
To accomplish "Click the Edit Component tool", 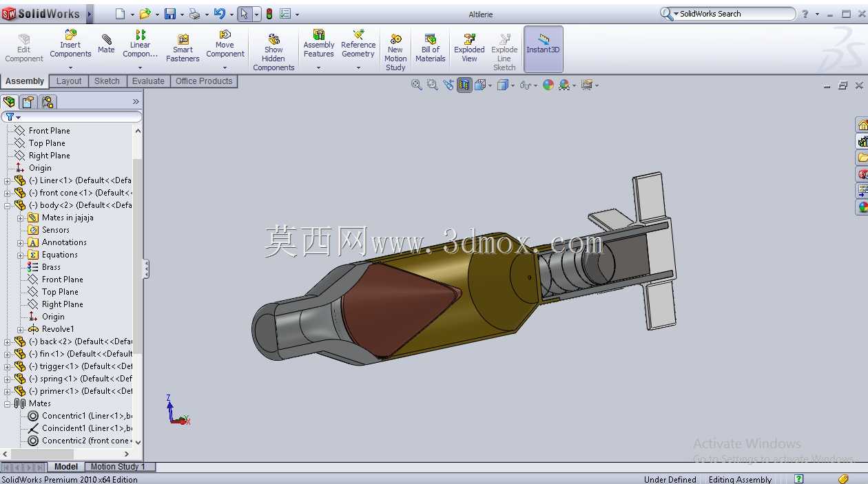I will (24, 48).
